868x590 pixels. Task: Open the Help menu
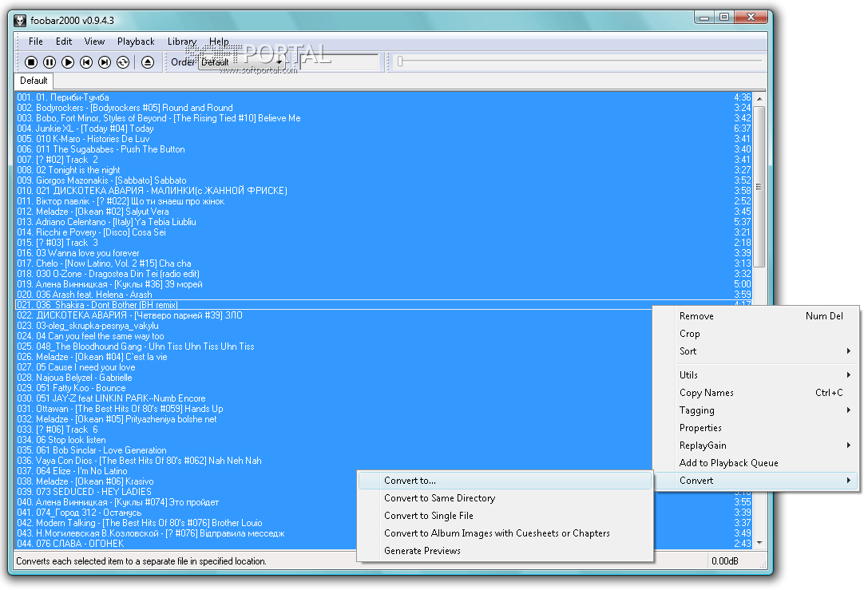pos(219,42)
